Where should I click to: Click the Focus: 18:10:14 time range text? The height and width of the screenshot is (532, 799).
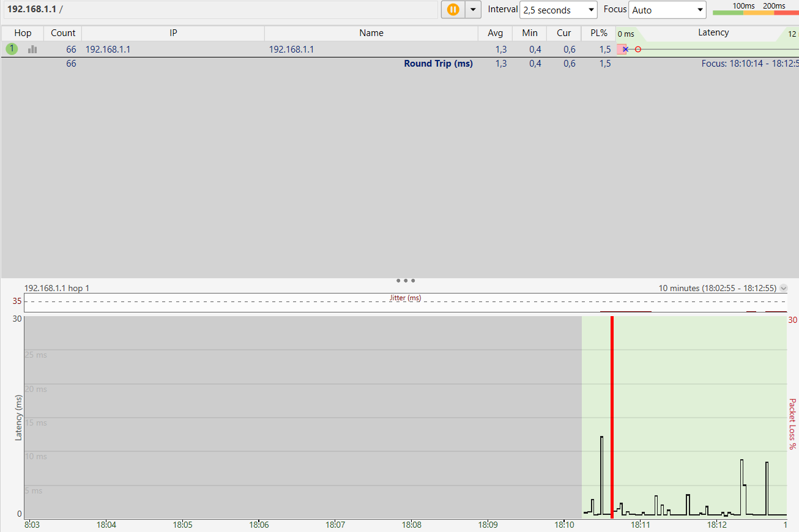pos(750,64)
